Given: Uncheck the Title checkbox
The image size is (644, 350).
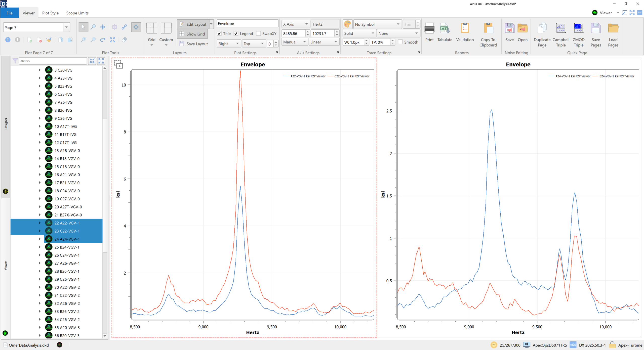Looking at the screenshot, I should pos(219,34).
